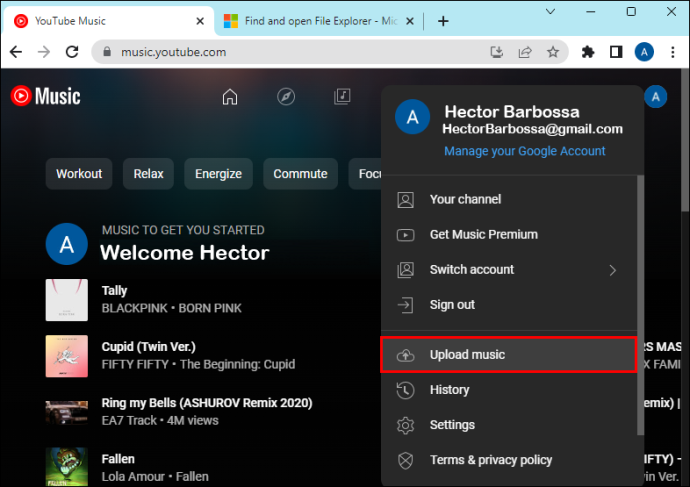
Task: Reload the page
Action: (72, 52)
